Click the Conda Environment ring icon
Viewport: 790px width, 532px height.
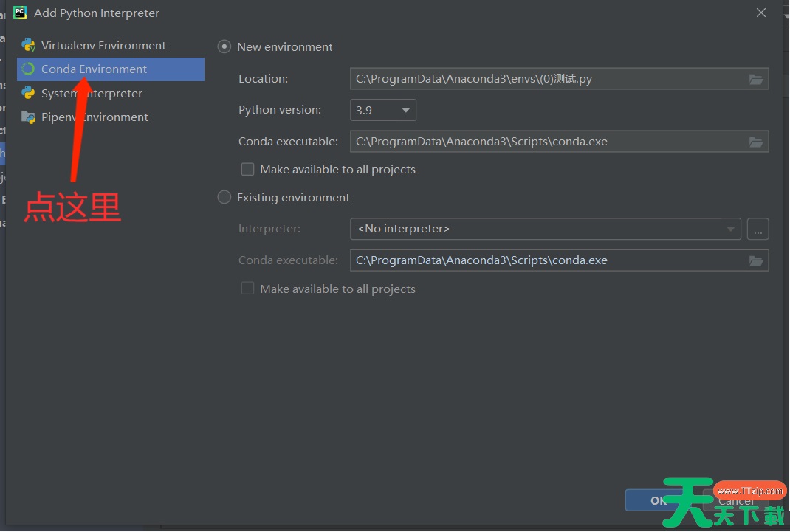click(x=28, y=69)
